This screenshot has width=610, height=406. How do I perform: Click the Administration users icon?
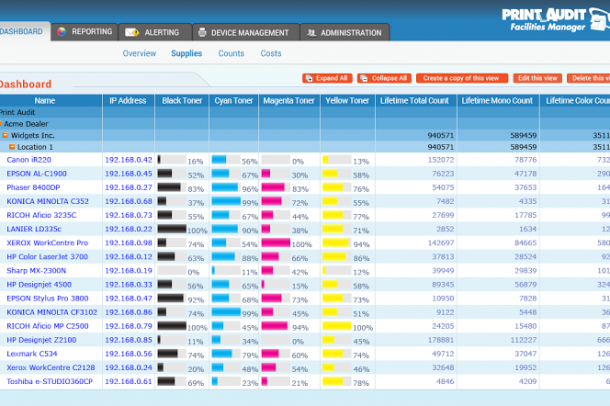(x=311, y=33)
